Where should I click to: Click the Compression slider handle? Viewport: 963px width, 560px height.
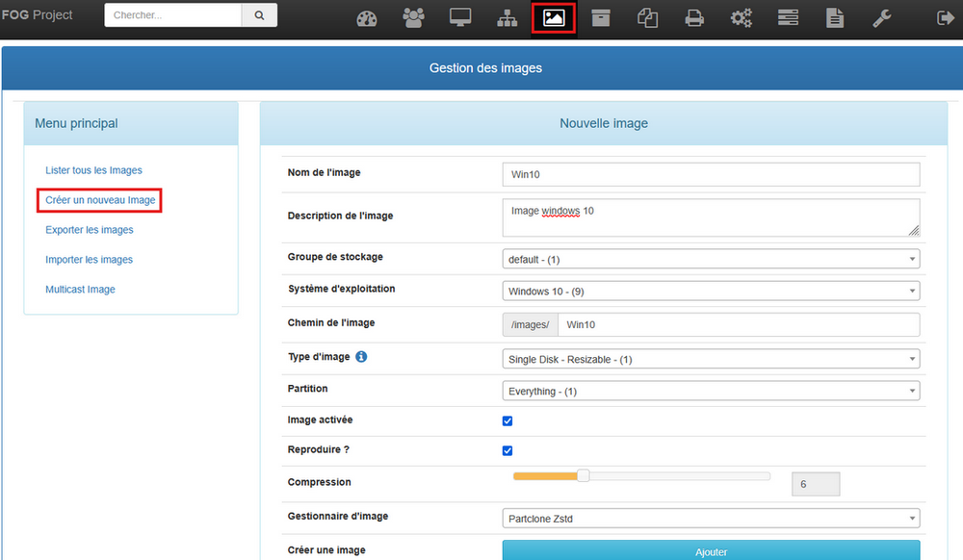[583, 475]
